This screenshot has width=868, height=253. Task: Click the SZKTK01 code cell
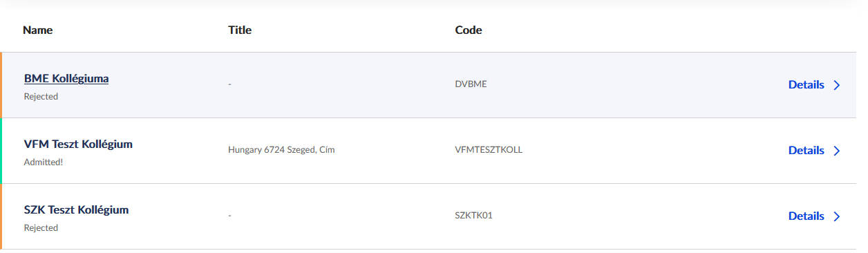(x=473, y=215)
